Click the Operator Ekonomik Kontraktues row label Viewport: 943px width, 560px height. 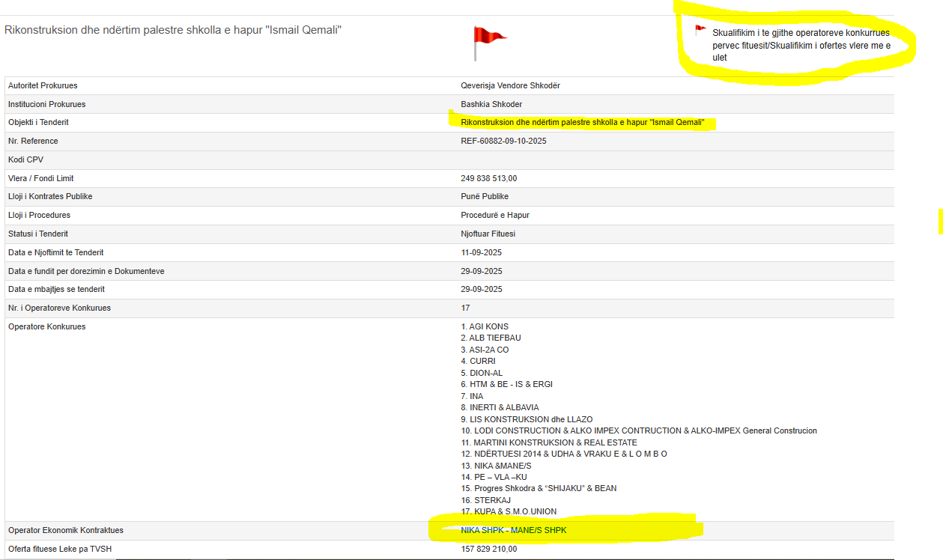pyautogui.click(x=66, y=530)
